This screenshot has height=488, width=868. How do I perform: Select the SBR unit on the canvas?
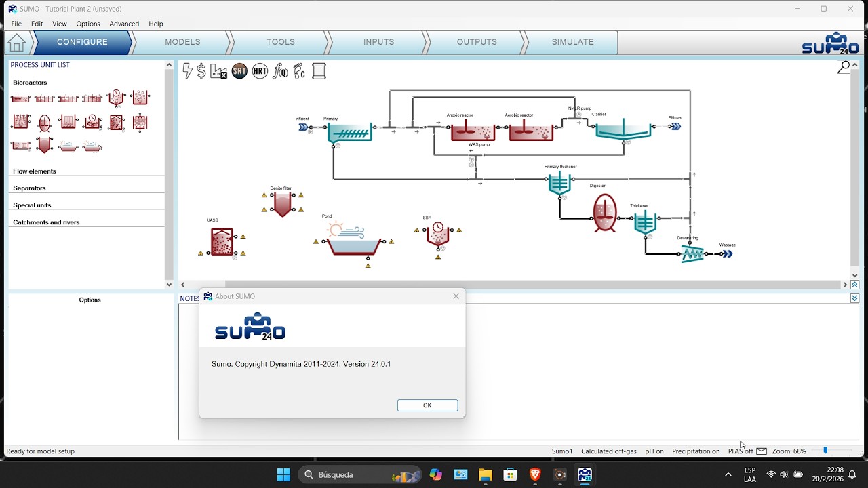point(438,235)
